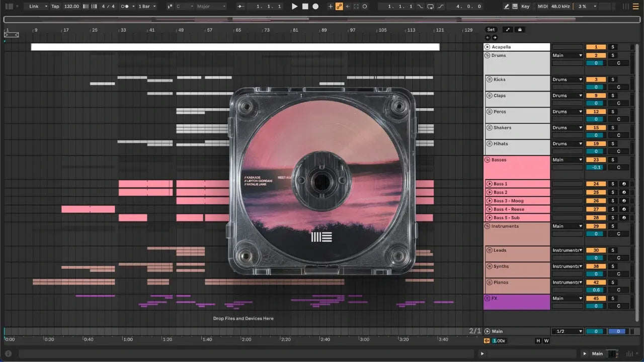
Task: Jump to previous locator arrow
Action: 488,38
